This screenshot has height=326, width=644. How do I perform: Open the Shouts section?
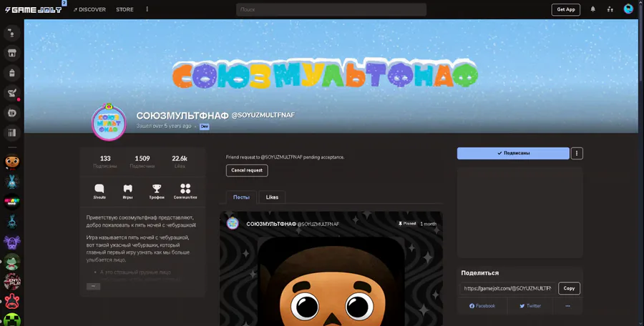[99, 192]
